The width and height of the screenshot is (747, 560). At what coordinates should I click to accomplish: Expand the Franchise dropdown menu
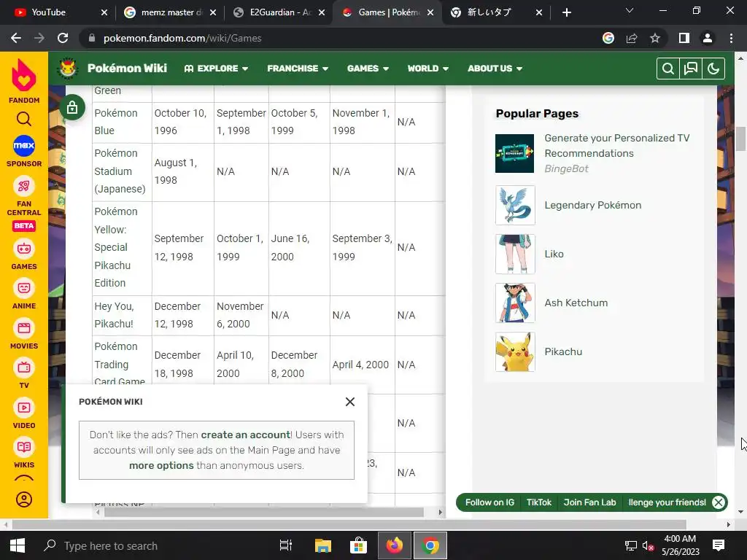click(x=298, y=69)
